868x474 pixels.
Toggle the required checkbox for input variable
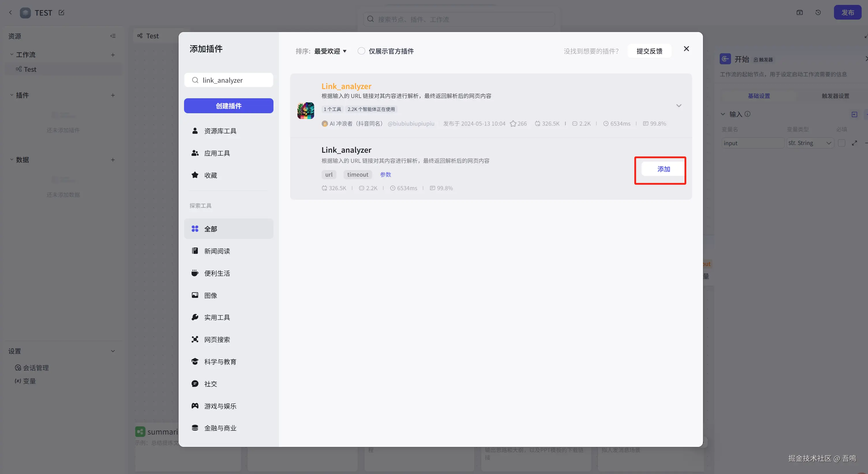tap(841, 143)
